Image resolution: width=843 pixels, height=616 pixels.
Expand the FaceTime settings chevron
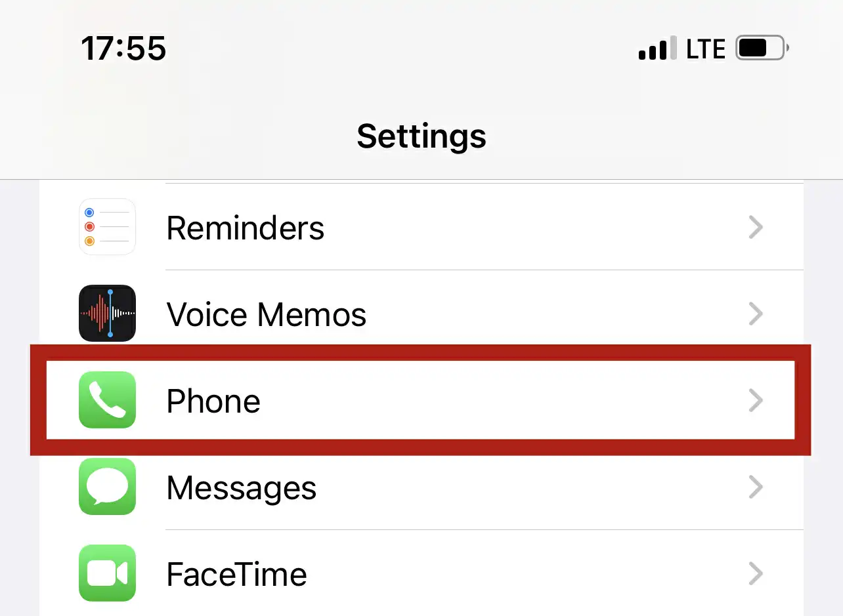pos(756,573)
